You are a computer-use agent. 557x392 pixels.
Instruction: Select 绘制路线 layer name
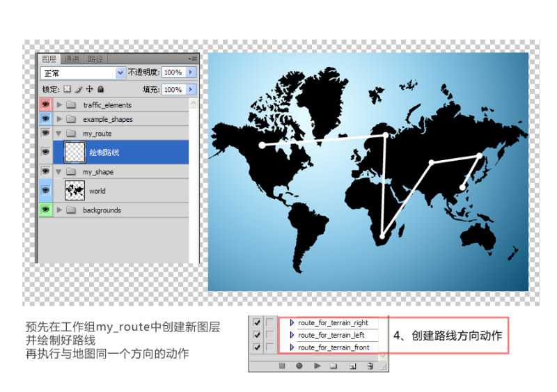coord(104,152)
